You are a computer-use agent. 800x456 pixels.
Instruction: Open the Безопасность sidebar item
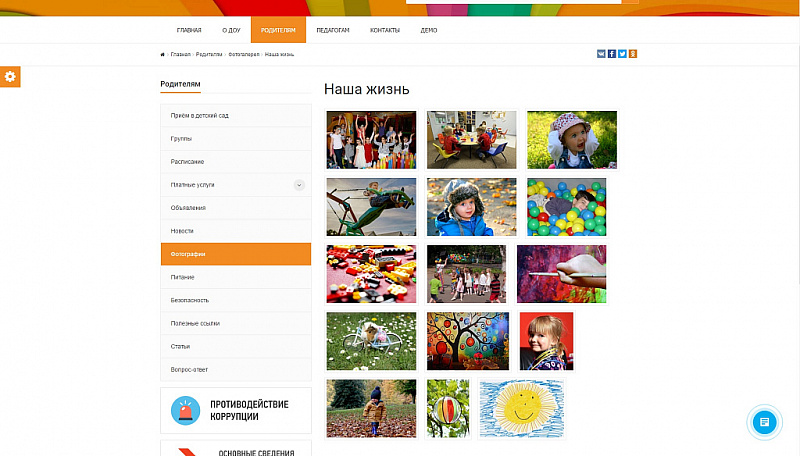coord(236,300)
